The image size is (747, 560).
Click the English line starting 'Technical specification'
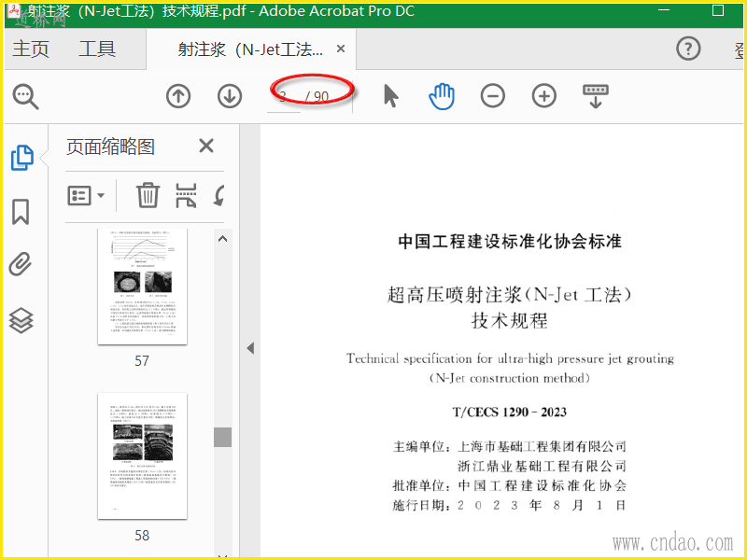coord(510,358)
